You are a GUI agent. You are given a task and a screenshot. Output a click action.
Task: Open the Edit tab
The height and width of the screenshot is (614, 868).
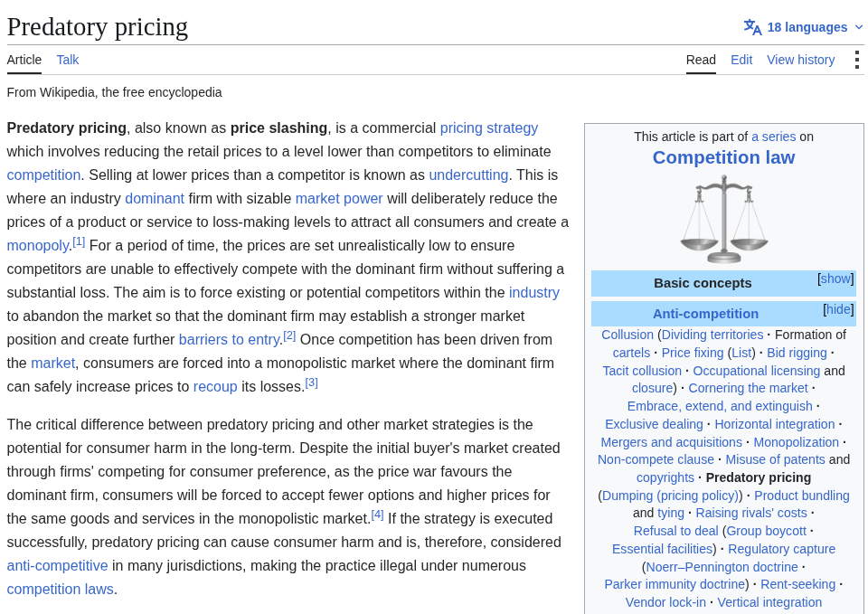(x=741, y=60)
